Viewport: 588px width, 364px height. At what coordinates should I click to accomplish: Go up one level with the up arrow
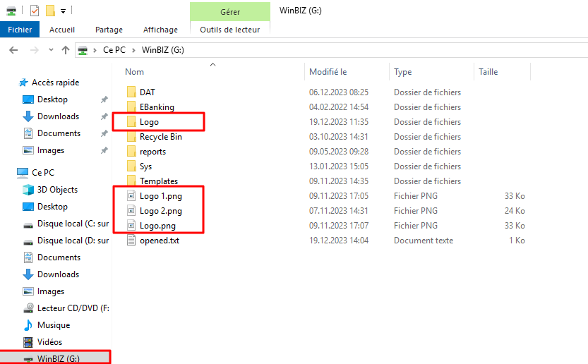66,50
